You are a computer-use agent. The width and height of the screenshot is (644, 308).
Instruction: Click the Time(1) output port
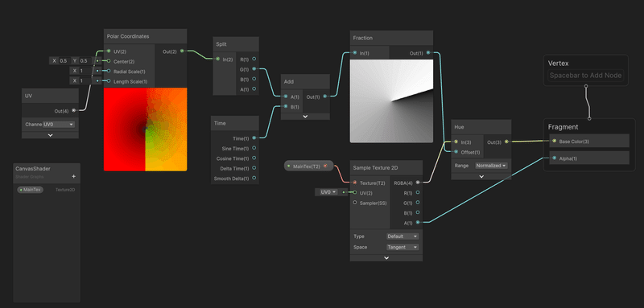pos(254,138)
